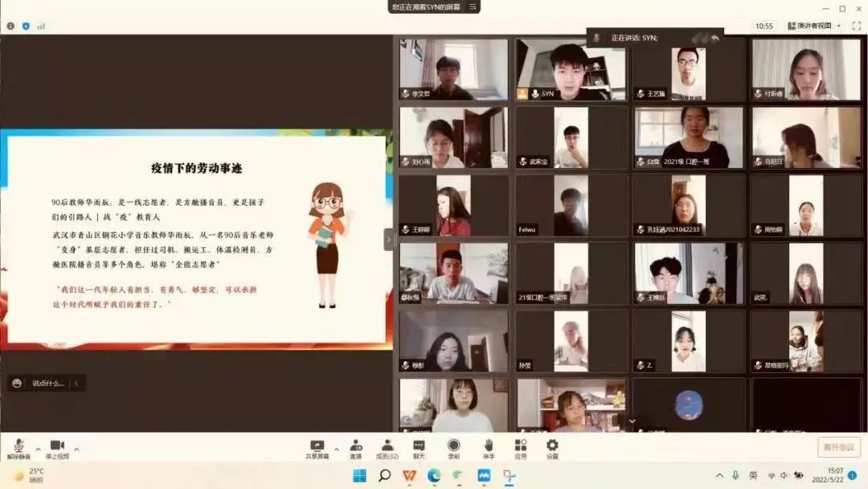Viewport: 868px width, 489px height.
Task: Open the Speaker View (演讲者视图) dropdown
Action: pos(813,26)
